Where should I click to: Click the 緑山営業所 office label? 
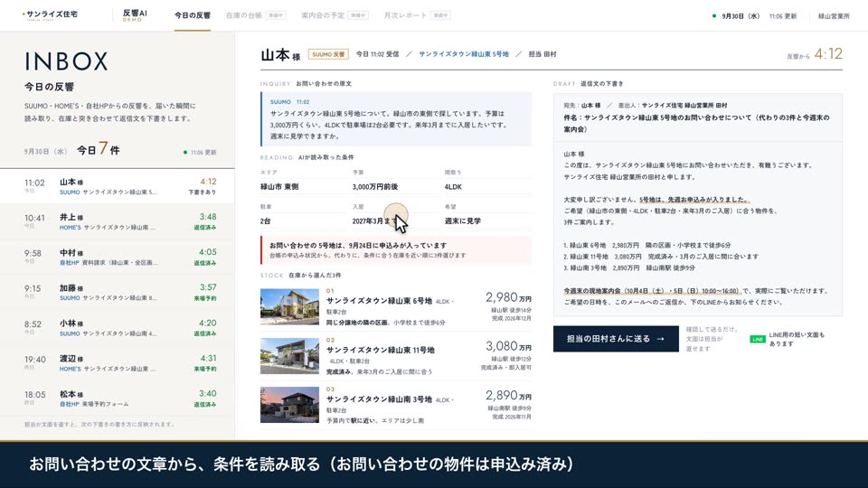(834, 16)
